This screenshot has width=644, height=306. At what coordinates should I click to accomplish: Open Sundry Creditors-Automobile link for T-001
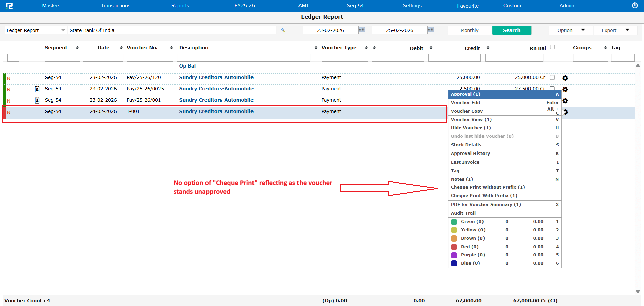tap(216, 111)
